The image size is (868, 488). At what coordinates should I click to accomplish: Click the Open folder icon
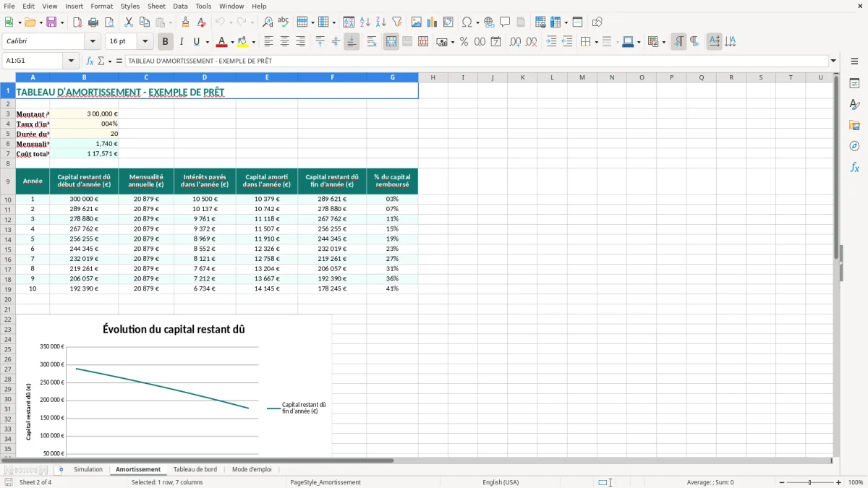(29, 22)
